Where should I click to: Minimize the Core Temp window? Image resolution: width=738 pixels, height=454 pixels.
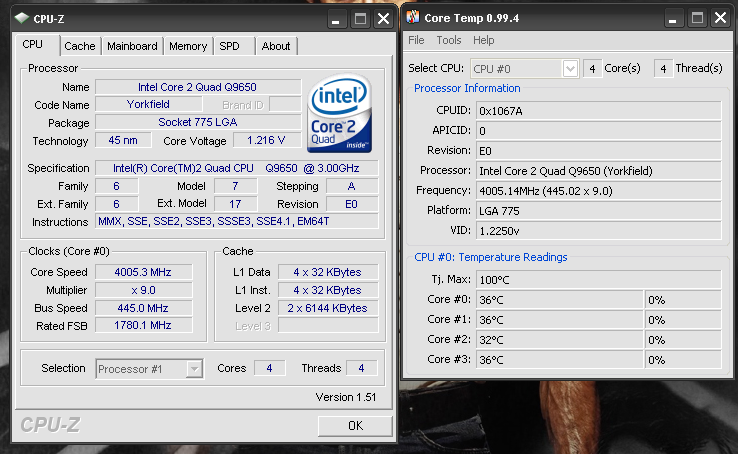(673, 18)
